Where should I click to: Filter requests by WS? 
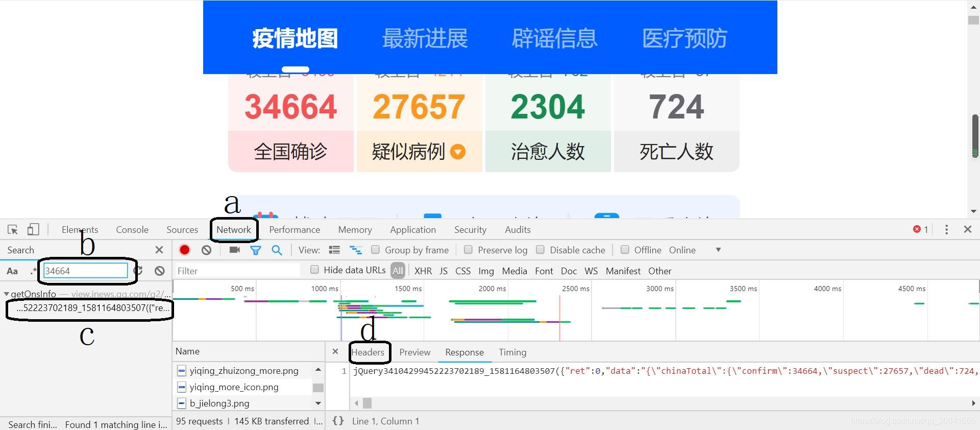[x=591, y=271]
